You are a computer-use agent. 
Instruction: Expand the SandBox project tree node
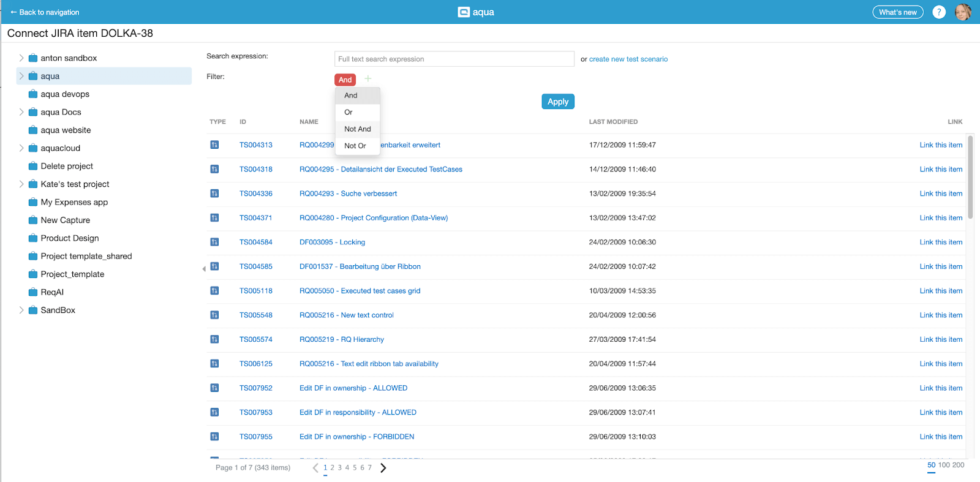21,311
